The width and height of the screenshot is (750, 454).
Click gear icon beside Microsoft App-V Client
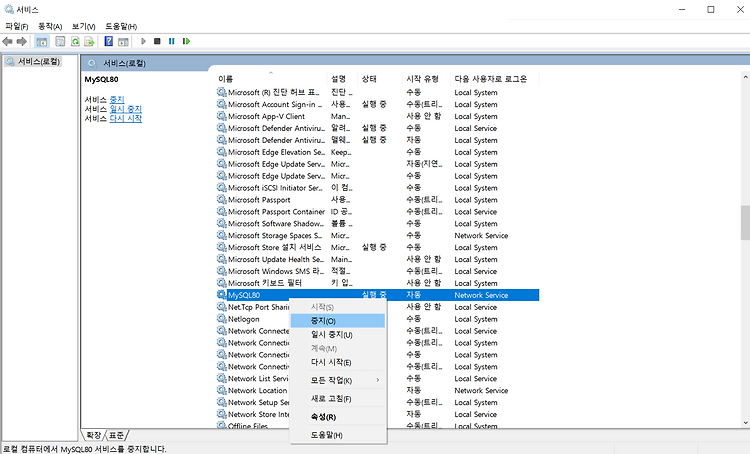221,116
